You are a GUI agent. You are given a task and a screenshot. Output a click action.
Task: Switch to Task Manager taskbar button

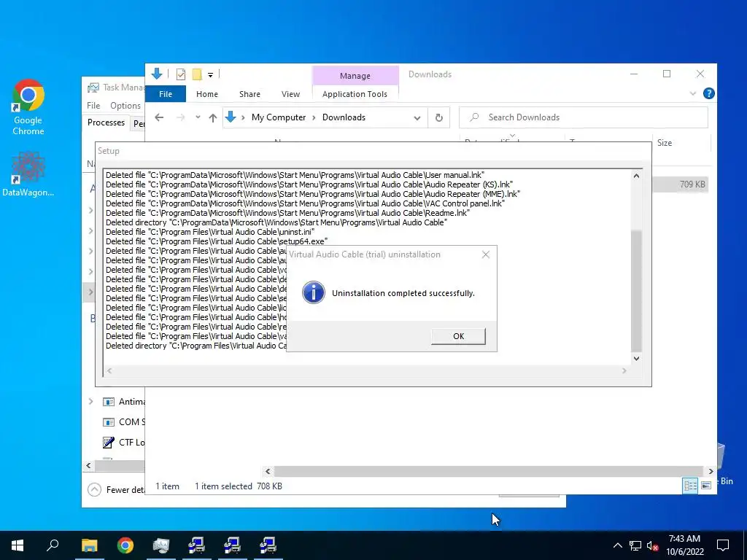(x=161, y=545)
